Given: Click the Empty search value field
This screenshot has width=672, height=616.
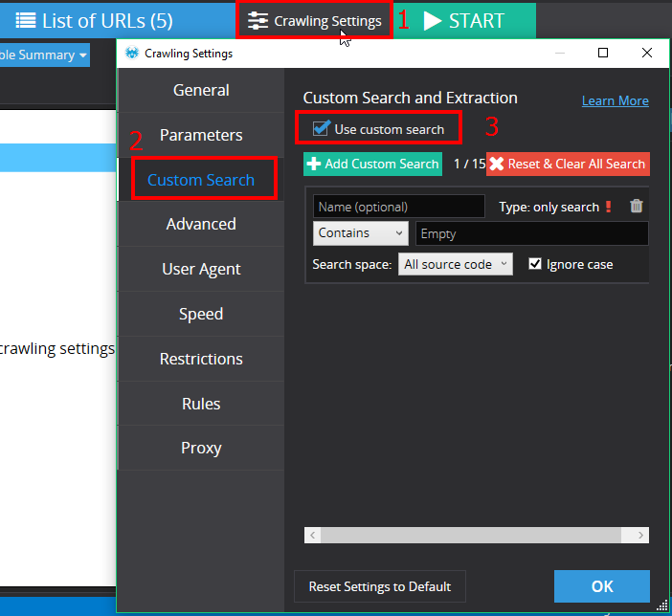Looking at the screenshot, I should click(532, 233).
